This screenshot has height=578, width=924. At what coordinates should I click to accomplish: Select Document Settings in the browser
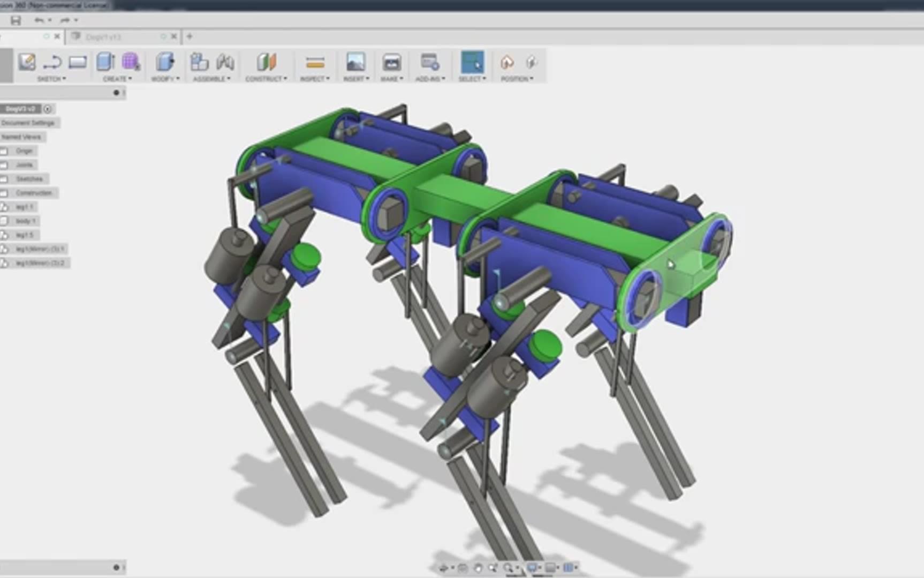click(x=28, y=123)
